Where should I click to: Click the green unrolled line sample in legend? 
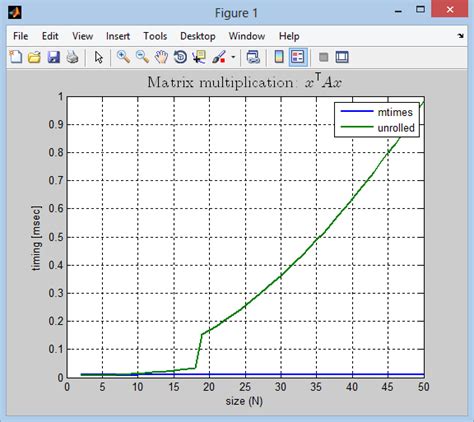(x=357, y=127)
